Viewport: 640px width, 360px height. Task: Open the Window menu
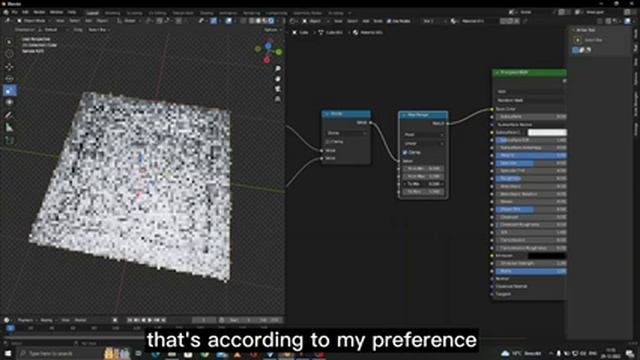(x=56, y=12)
